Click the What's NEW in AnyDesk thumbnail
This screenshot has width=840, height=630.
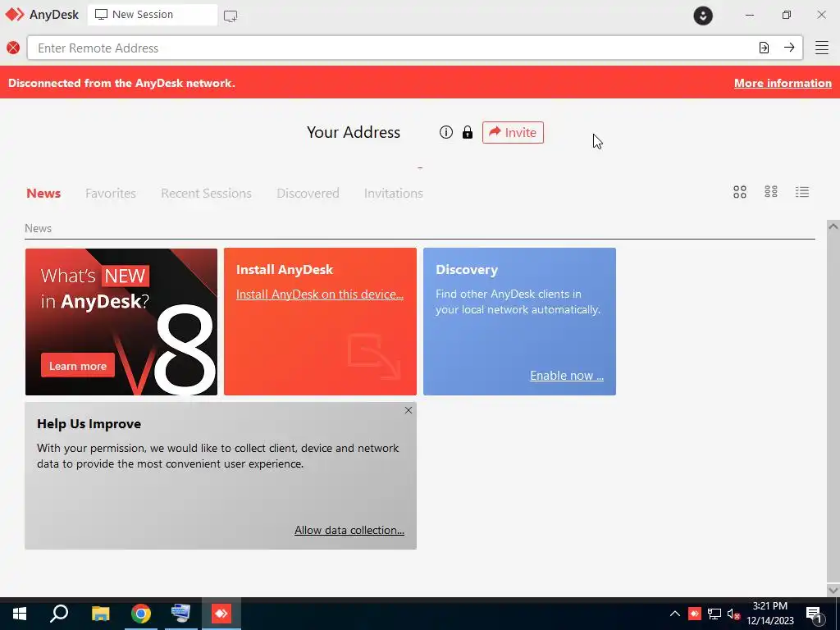(x=121, y=322)
